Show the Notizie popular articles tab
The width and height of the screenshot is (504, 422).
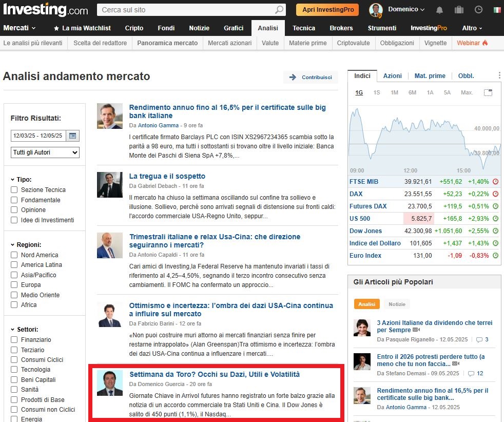coord(397,304)
